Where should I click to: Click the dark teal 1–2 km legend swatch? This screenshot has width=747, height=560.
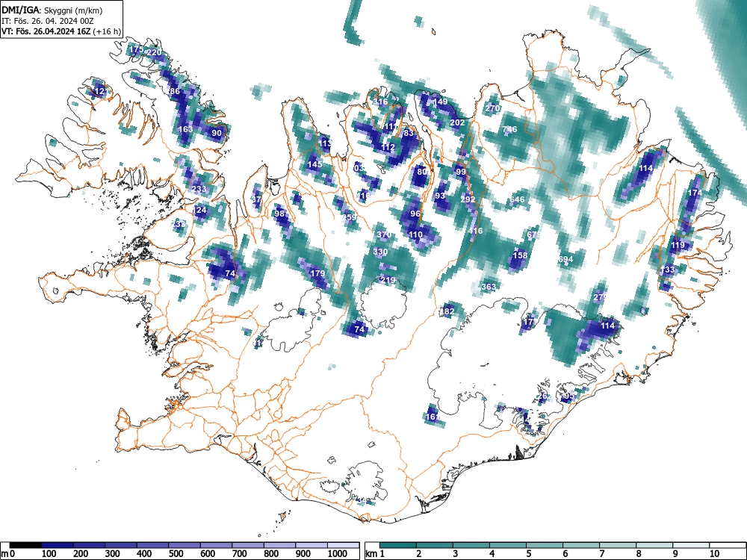point(398,545)
